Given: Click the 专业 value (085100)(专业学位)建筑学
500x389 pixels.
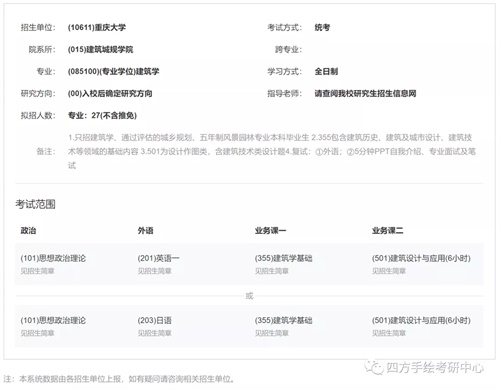Looking at the screenshot, I should pos(113,71).
